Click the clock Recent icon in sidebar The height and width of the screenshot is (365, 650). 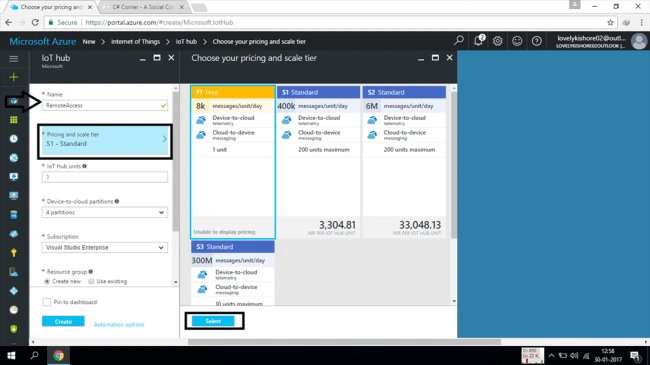[14, 139]
